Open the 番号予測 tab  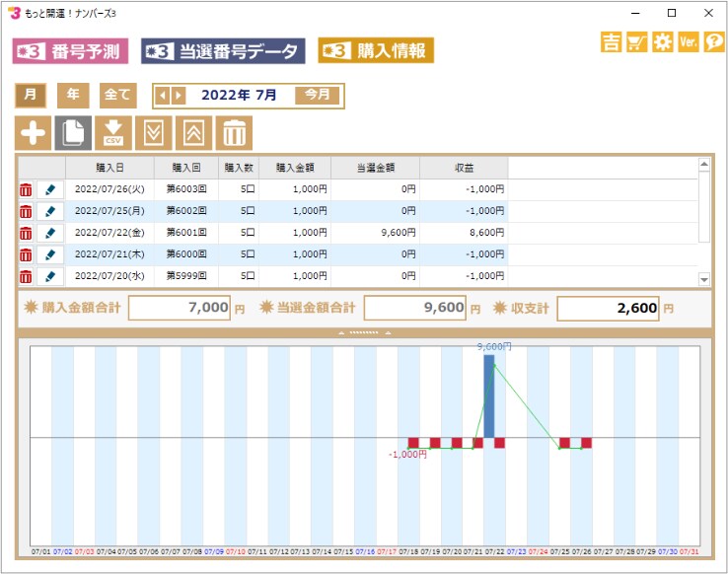click(70, 51)
